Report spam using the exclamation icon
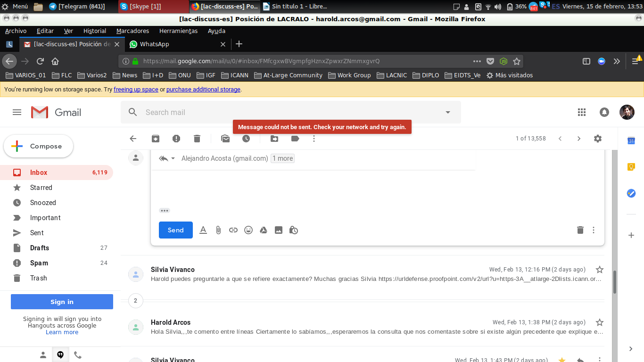Screen dimensions: 644x362 point(176,139)
